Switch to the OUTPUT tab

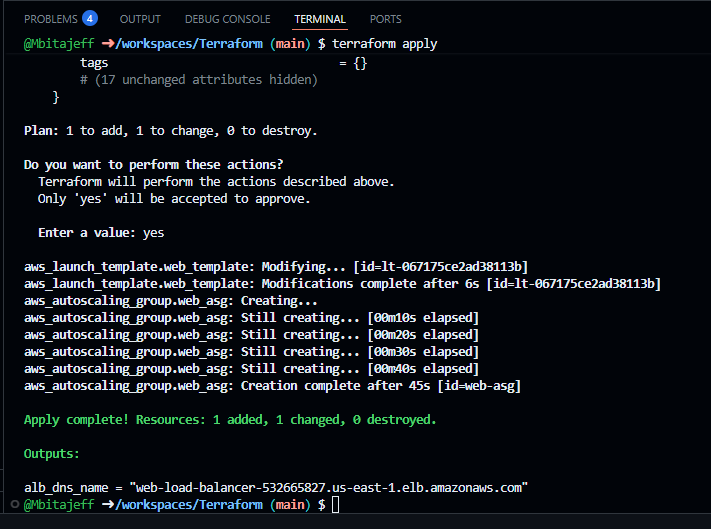140,19
